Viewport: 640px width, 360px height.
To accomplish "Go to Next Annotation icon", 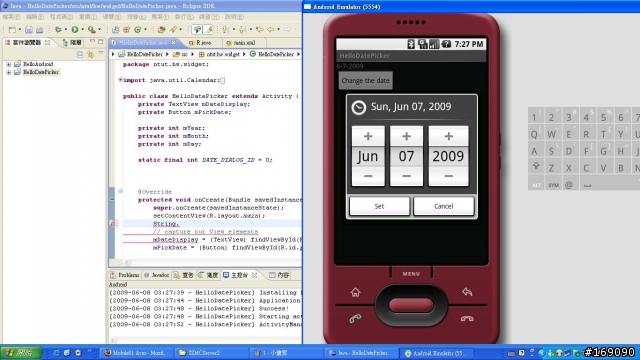I will (225, 30).
